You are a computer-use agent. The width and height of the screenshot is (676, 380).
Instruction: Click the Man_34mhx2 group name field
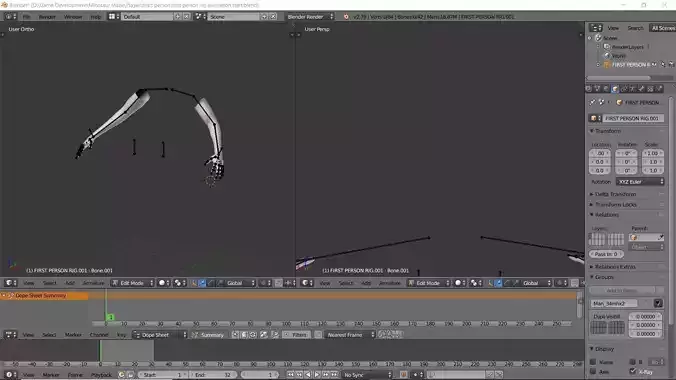(x=613, y=304)
